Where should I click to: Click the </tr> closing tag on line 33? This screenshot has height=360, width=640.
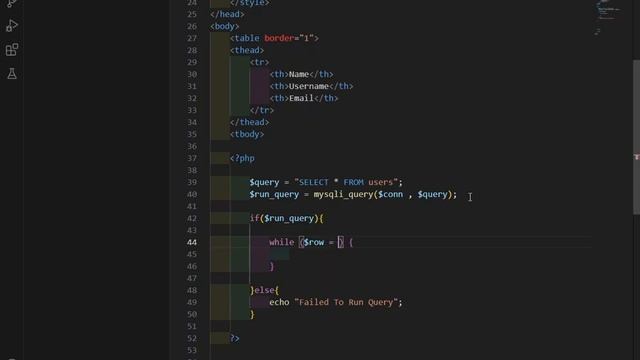click(x=262, y=110)
